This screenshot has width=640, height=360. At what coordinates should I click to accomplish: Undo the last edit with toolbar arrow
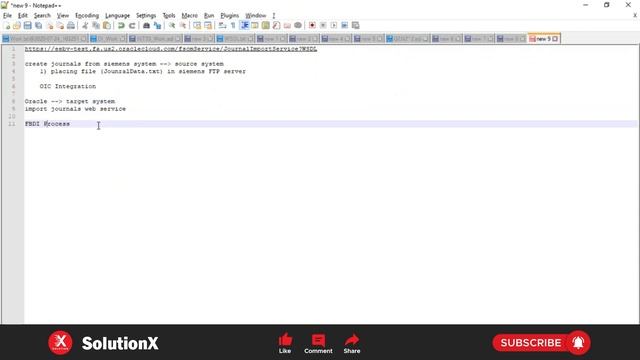(121, 25)
